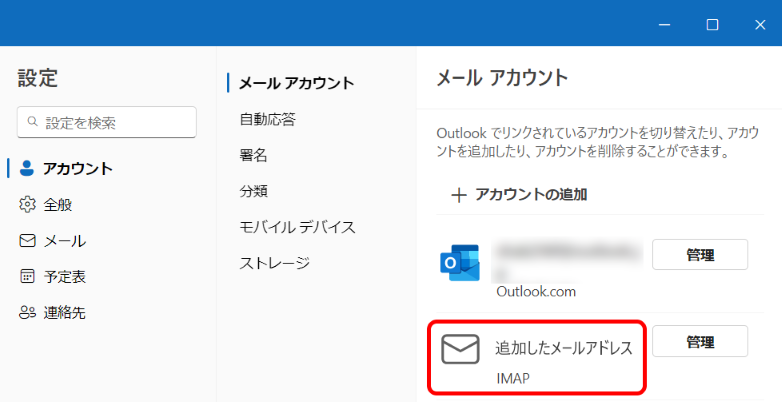This screenshot has width=782, height=402.
Task: Click the envelope icon of the IMAP account
Action: 460,349
